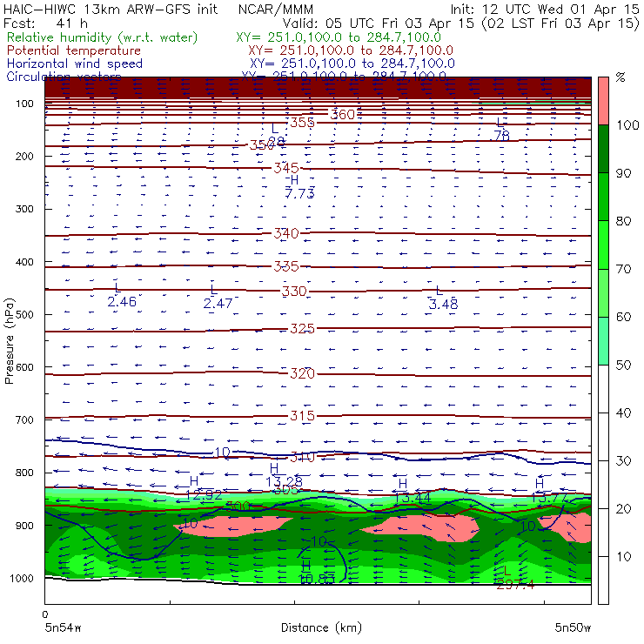The height and width of the screenshot is (644, 644).
Task: Click the color bar segment between 80 and 90
Action: (603, 197)
